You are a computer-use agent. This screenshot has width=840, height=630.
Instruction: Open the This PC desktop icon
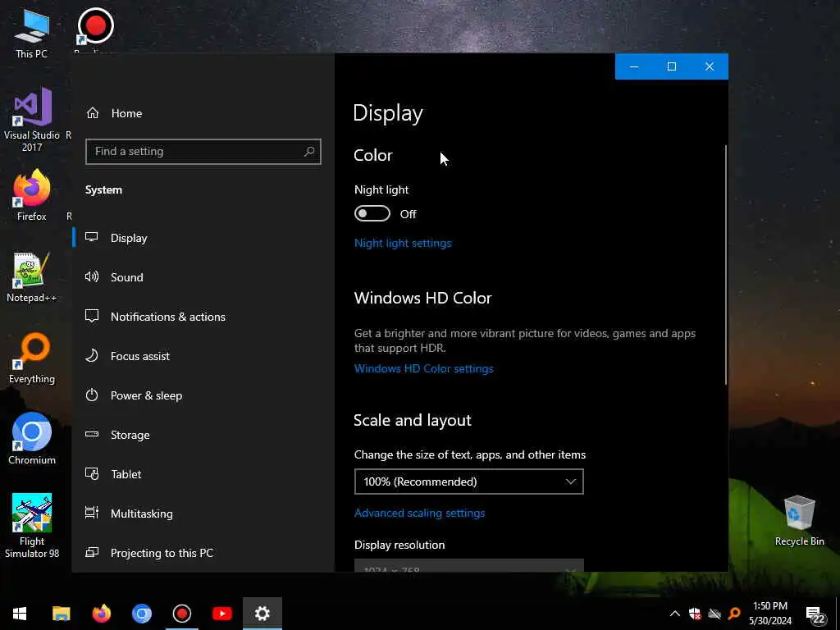pyautogui.click(x=32, y=33)
